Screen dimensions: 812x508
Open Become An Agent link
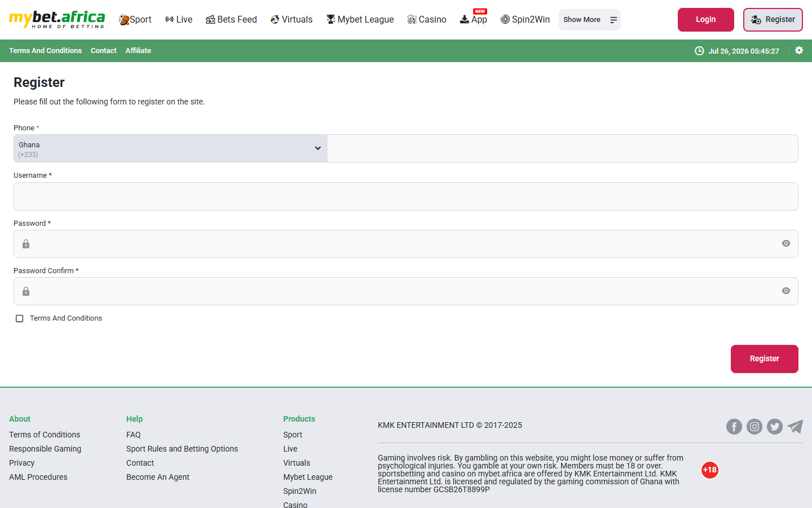coord(158,477)
